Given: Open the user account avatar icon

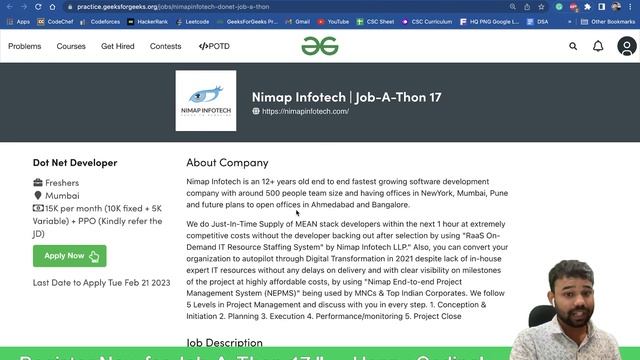Looking at the screenshot, I should coord(627,46).
